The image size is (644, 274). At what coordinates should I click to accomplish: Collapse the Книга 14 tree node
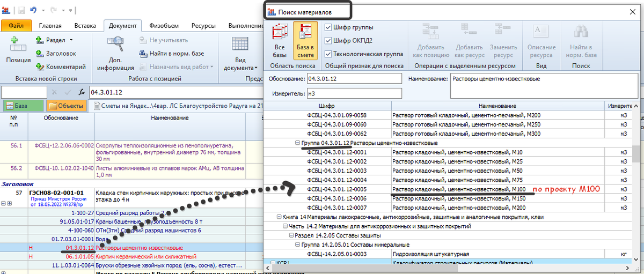(x=278, y=217)
